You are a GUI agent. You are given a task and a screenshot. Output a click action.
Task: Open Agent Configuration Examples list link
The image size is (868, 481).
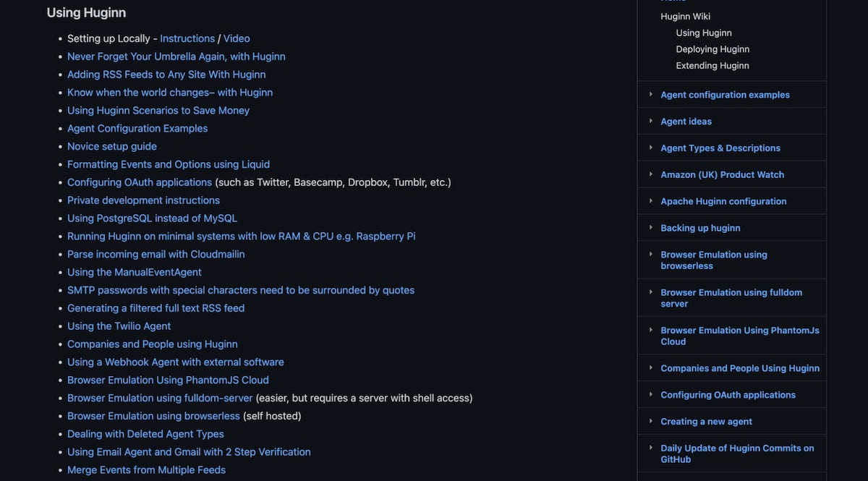click(137, 128)
